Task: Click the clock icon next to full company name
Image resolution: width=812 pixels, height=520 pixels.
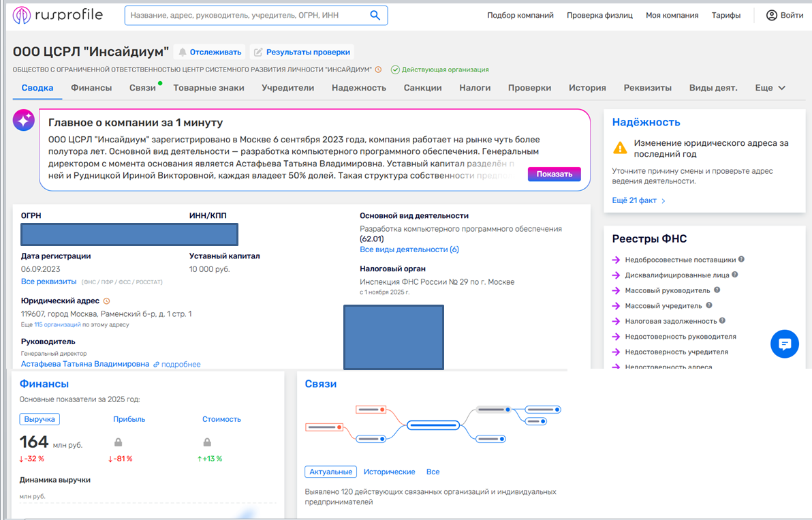Action: [x=379, y=70]
